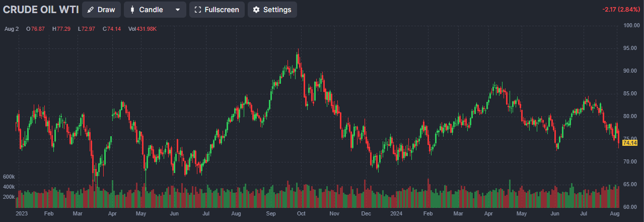The image size is (644, 222).
Task: Click the 600k label on the volume axis
Action: click(9, 177)
